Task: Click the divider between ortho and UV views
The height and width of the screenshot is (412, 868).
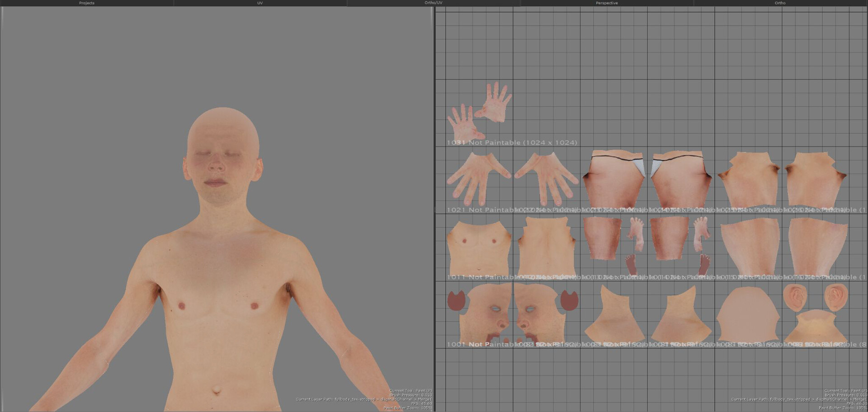Action: pos(434,208)
